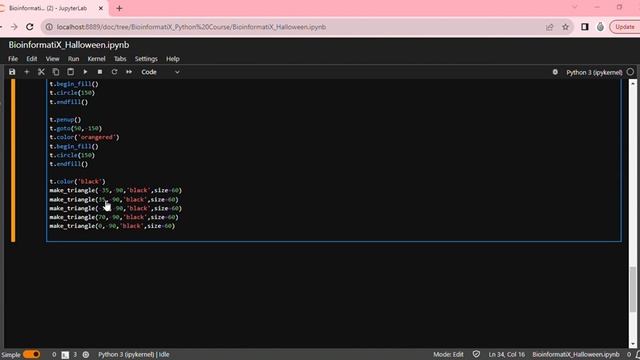640x360 pixels.
Task: Interrupt the kernel with stop icon
Action: tap(100, 72)
